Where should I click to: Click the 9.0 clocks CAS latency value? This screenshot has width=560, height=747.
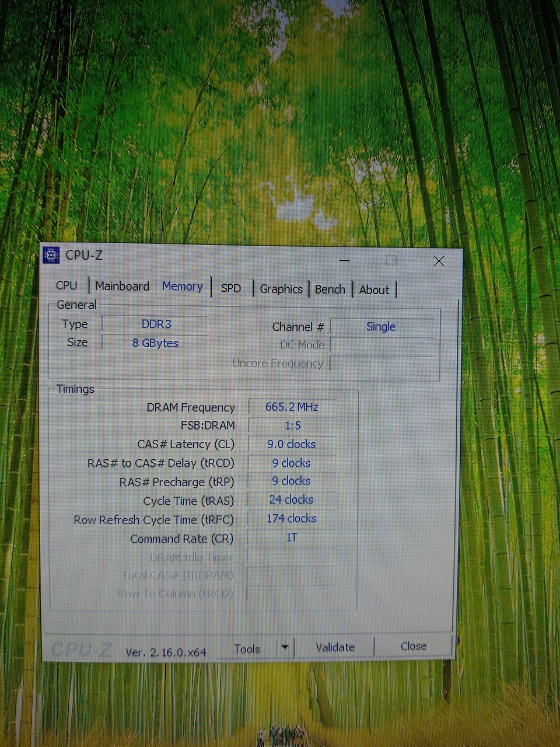(292, 444)
